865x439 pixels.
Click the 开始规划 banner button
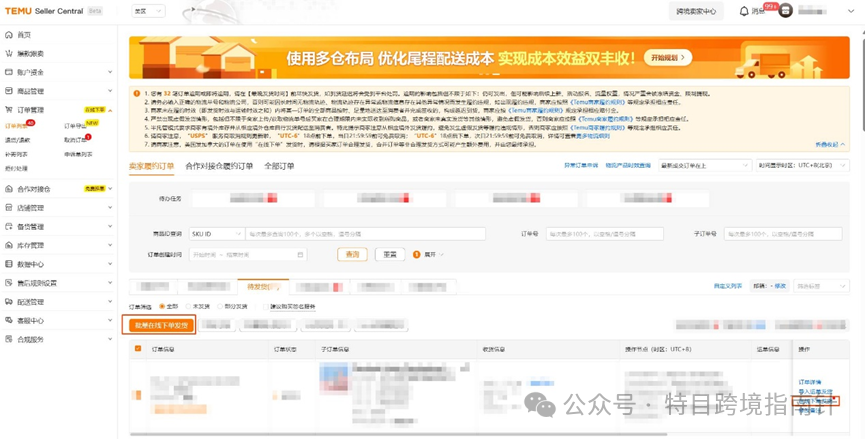pos(668,57)
